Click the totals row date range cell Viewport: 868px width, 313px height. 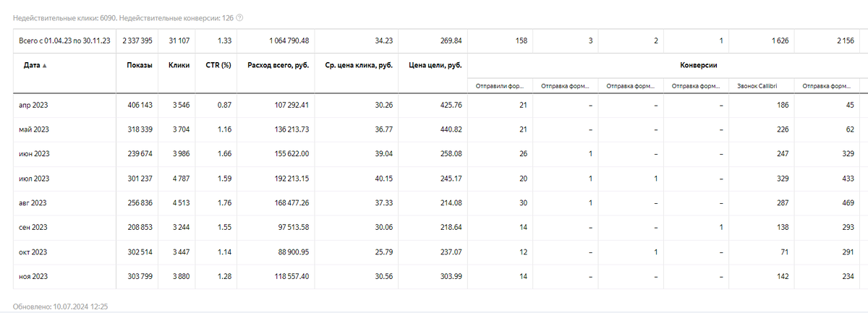tap(64, 40)
